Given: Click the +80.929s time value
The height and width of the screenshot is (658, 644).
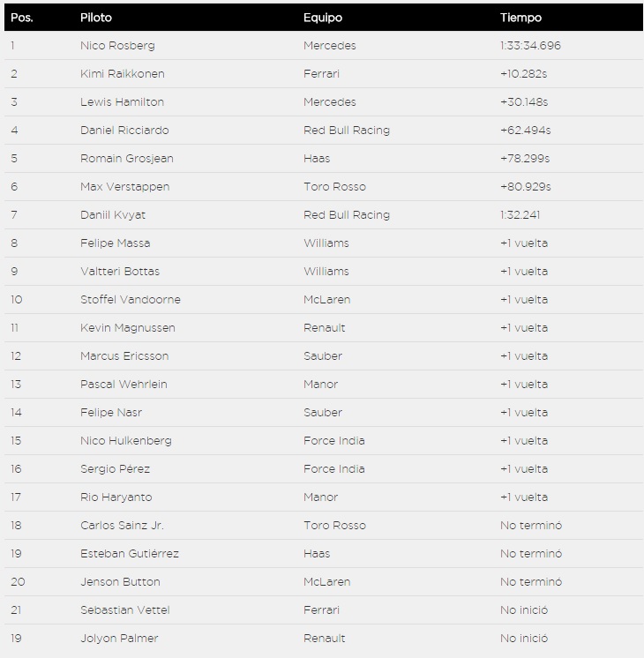Looking at the screenshot, I should tap(525, 187).
